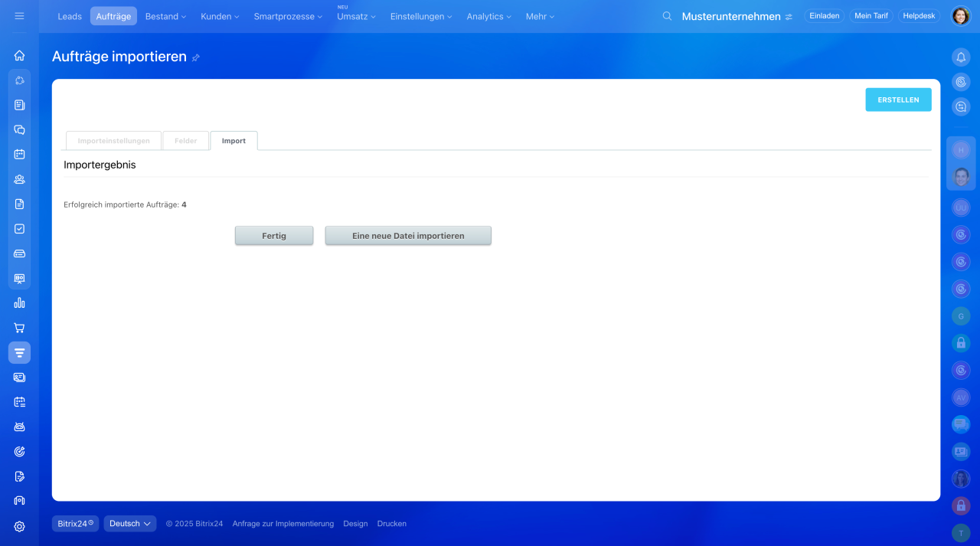Viewport: 980px width, 546px height.
Task: Click the Drucken footer link
Action: pyautogui.click(x=392, y=524)
